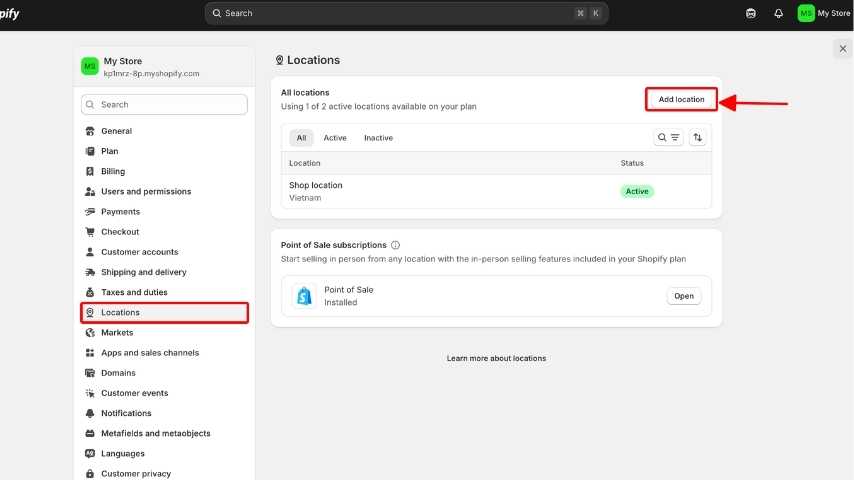Image resolution: width=854 pixels, height=480 pixels.
Task: Switch to the Active tab
Action: 335,138
